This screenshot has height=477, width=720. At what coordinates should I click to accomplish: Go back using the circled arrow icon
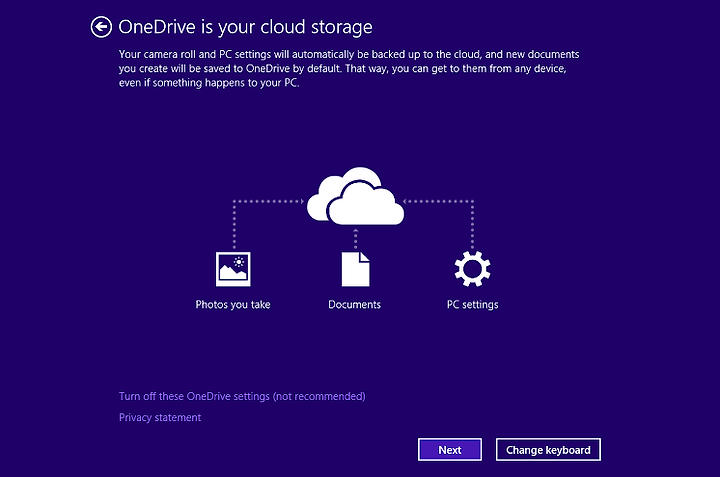tap(101, 27)
